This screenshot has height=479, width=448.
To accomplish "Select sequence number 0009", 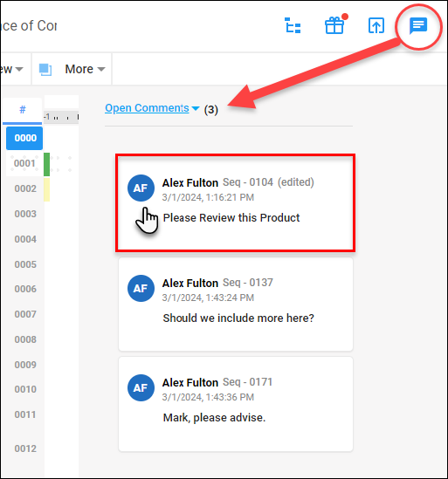I will click(x=25, y=365).
